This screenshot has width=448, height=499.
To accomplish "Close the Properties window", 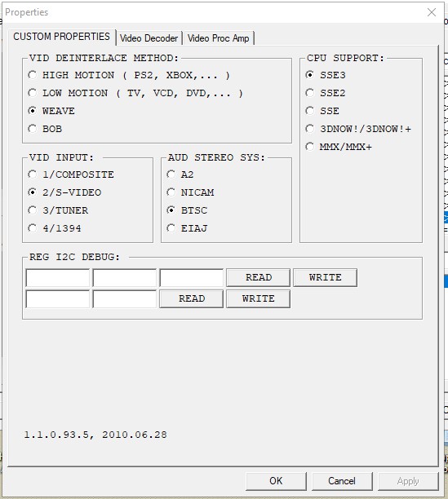I will point(432,12).
